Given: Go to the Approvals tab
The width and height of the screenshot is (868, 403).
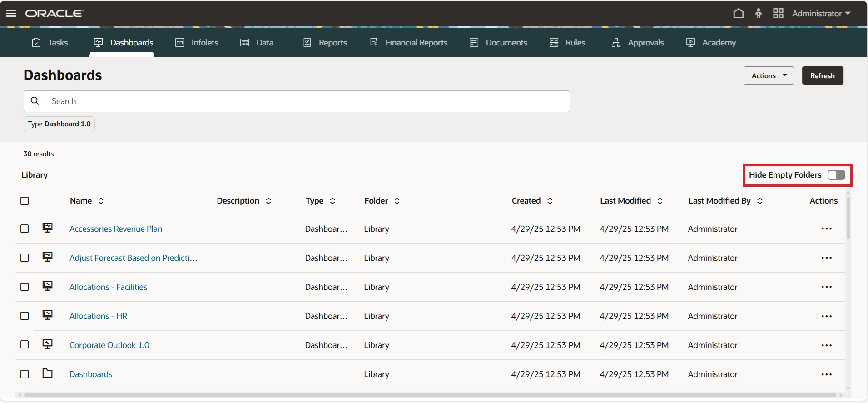Looking at the screenshot, I should tap(638, 42).
